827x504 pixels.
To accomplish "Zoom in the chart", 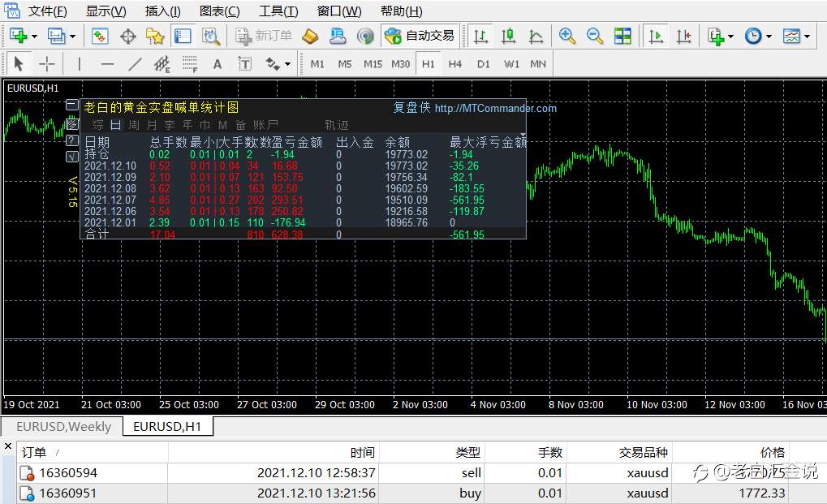I will [567, 36].
